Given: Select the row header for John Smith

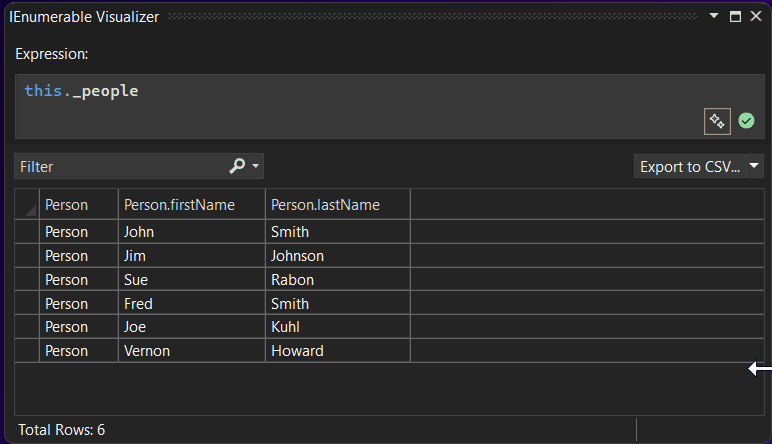Looking at the screenshot, I should tap(27, 232).
